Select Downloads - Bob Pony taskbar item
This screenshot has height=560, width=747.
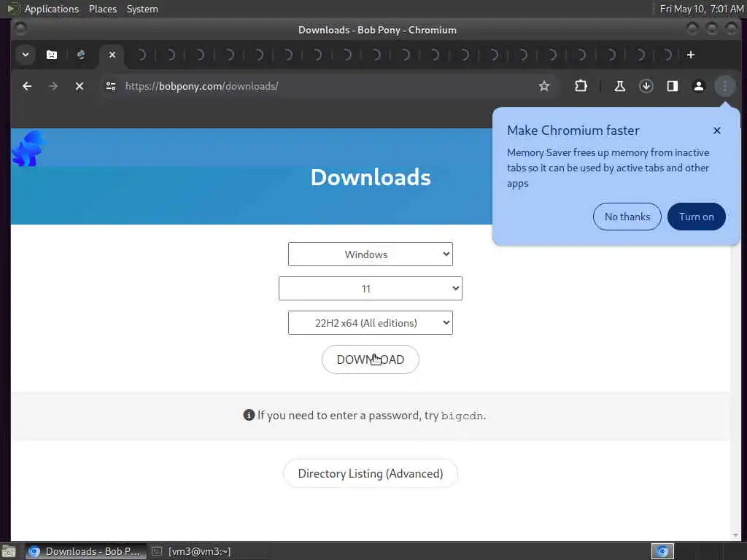(x=86, y=551)
